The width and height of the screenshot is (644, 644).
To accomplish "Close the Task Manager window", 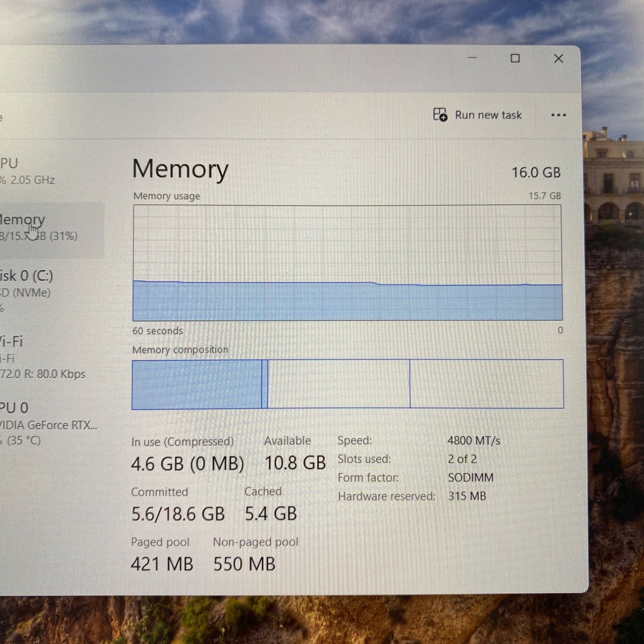I will 558,59.
